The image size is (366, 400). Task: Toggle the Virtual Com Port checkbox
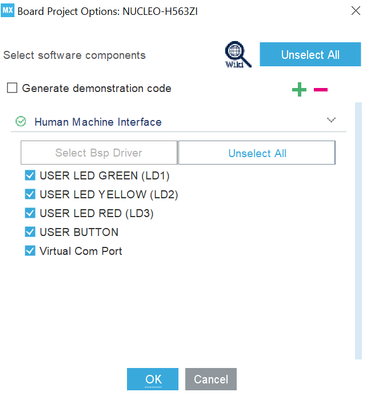(30, 251)
